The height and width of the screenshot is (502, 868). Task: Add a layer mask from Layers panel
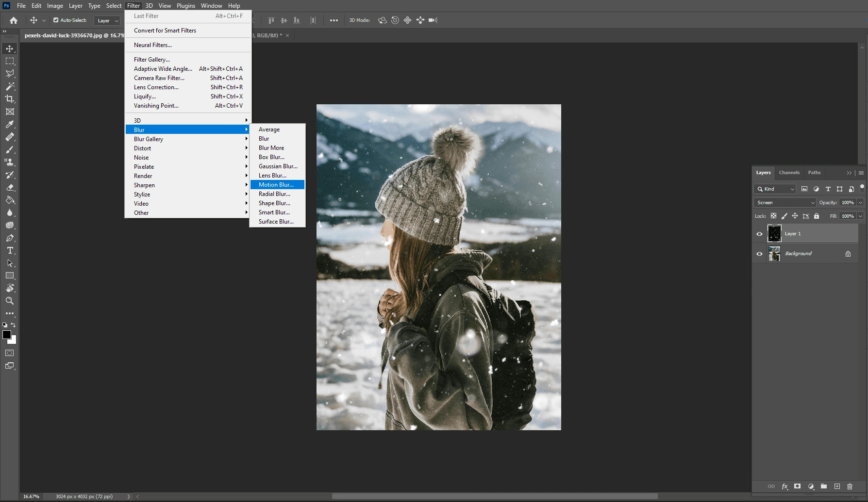pyautogui.click(x=797, y=486)
